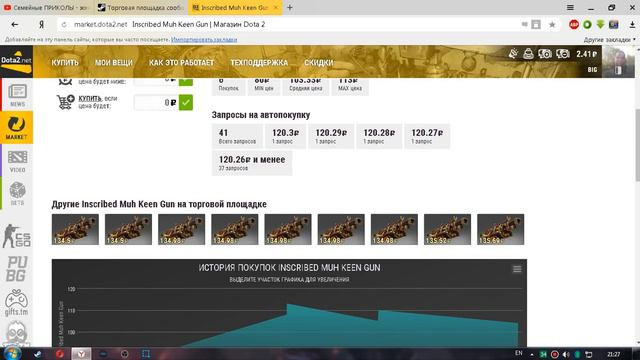This screenshot has width=640, height=360.
Task: Click the auto-buy price input showing 0 ₽
Action: [x=156, y=102]
